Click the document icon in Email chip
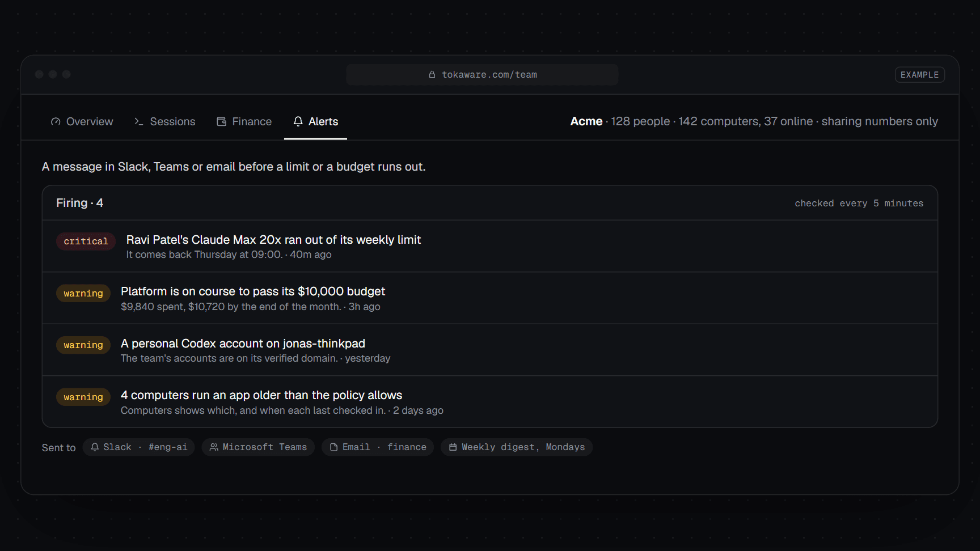This screenshot has height=551, width=980. 334,447
